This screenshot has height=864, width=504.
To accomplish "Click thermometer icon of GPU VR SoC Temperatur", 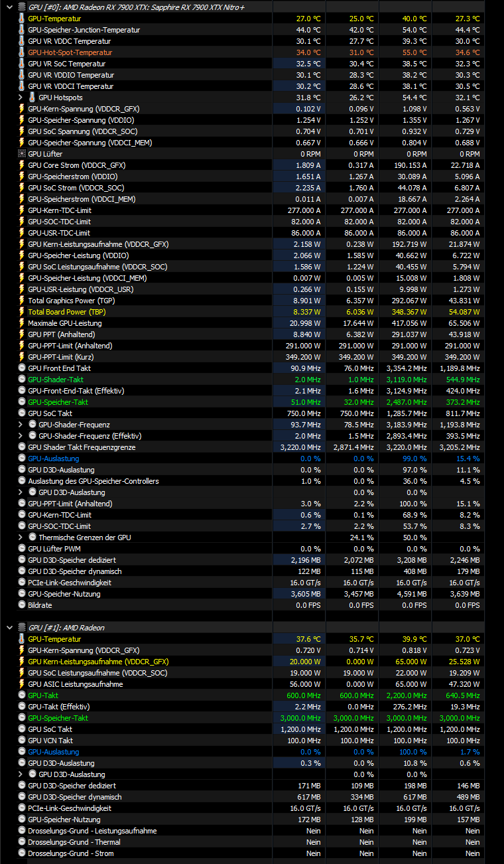I will click(21, 64).
